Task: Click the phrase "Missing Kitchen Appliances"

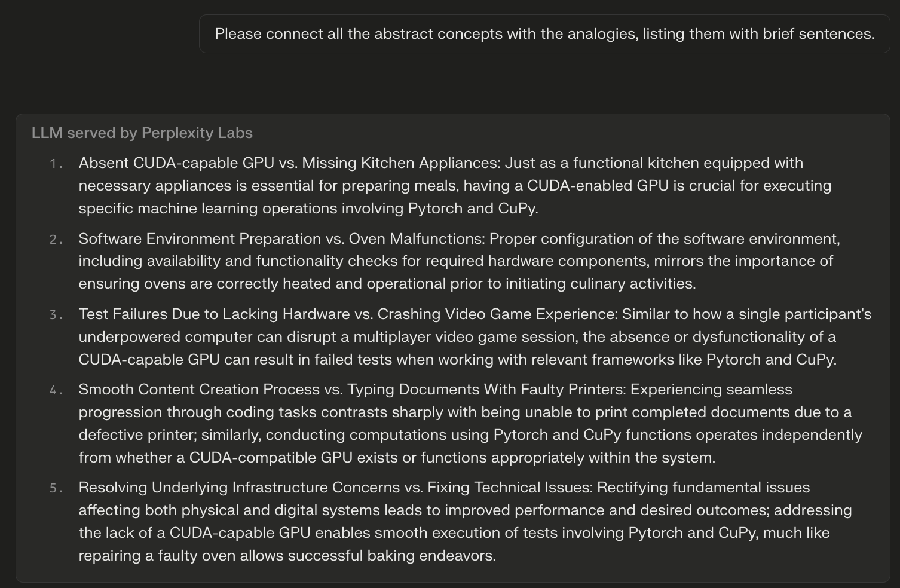Action: pos(400,163)
